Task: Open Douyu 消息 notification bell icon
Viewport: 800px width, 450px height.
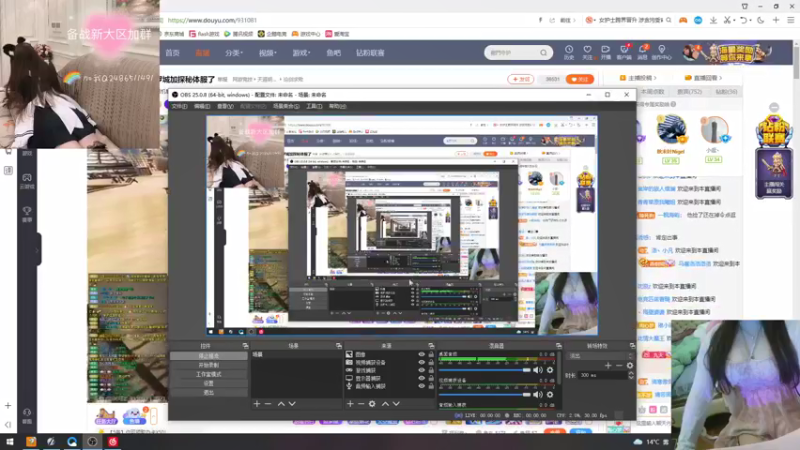Action: pyautogui.click(x=642, y=52)
